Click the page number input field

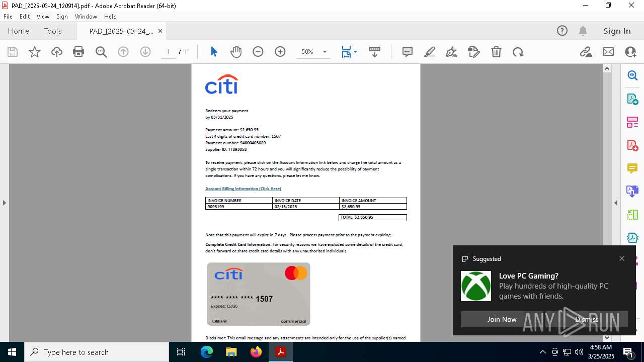(x=169, y=52)
